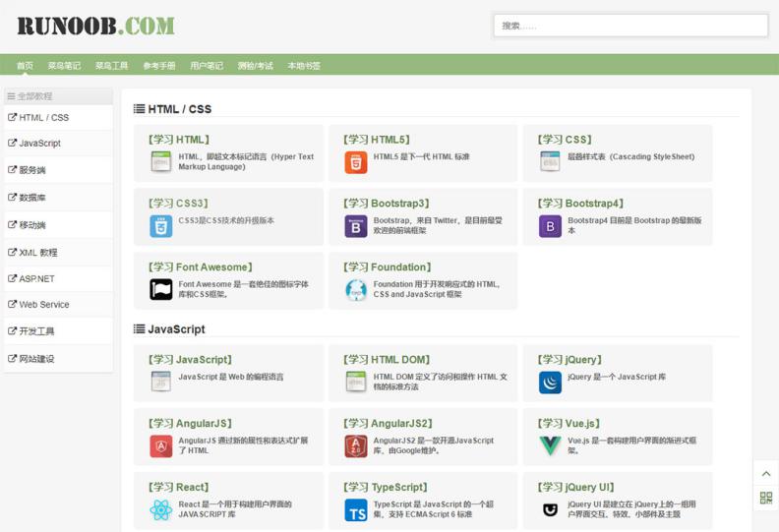Screen dimensions: 779x532
Task: Open the 【学习 CSS】 title link
Action: coord(565,140)
